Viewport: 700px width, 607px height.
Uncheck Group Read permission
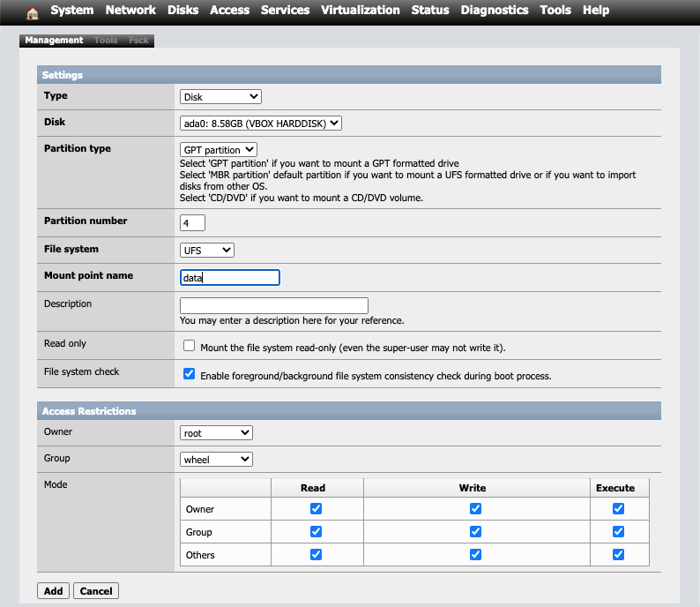[316, 531]
